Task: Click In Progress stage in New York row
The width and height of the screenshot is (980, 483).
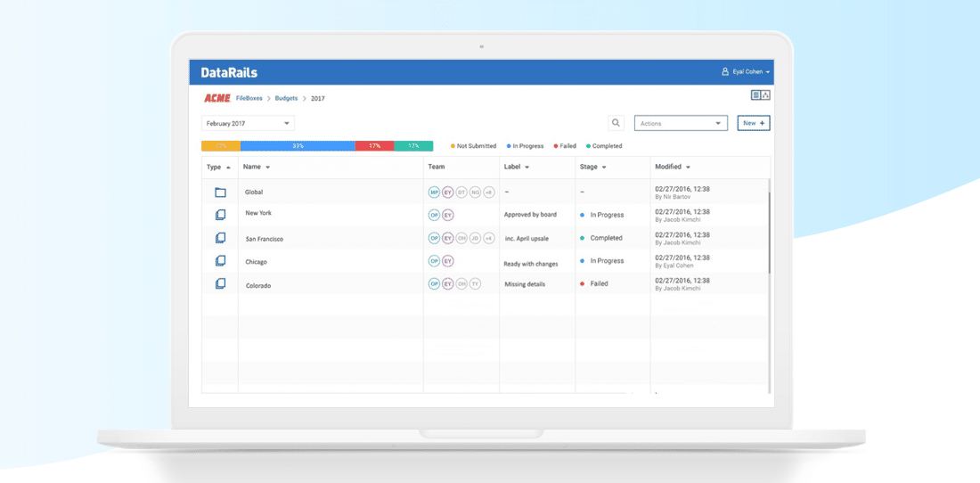Action: pos(602,215)
